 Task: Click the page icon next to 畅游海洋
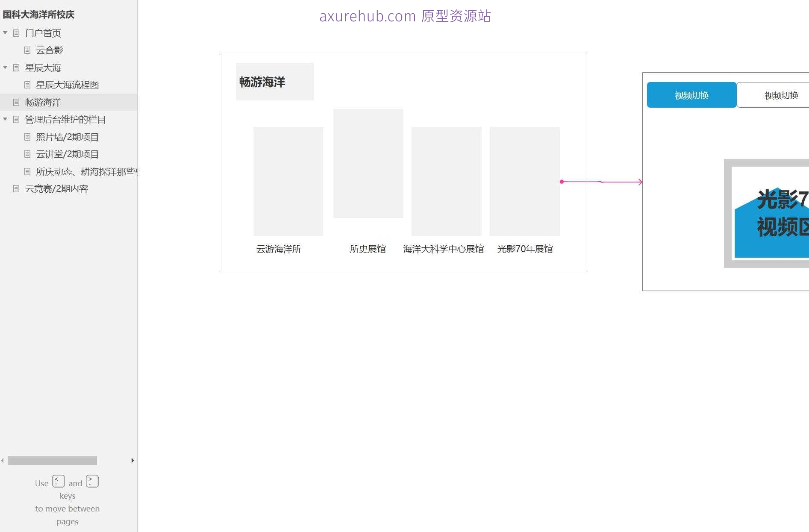pos(16,102)
